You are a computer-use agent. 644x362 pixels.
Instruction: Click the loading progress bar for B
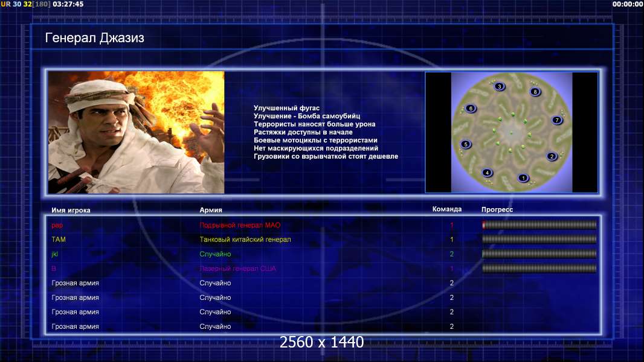pyautogui.click(x=539, y=268)
